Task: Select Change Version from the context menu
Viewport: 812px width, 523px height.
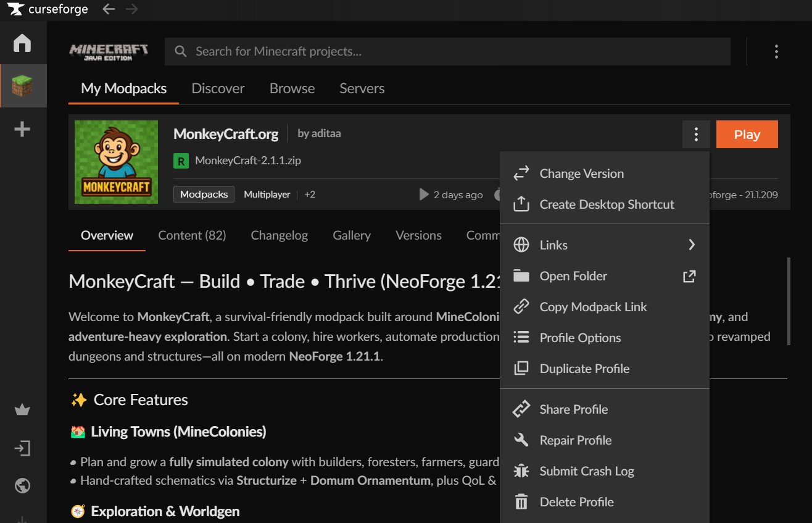Action: [x=581, y=174]
